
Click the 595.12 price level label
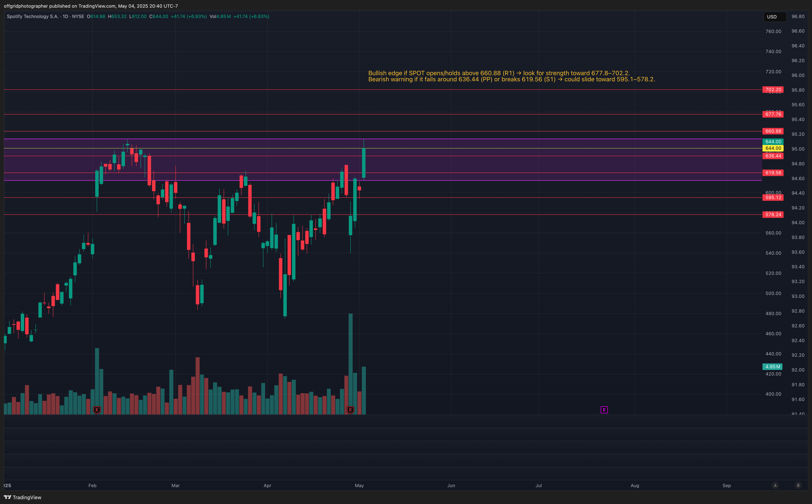tap(773, 198)
